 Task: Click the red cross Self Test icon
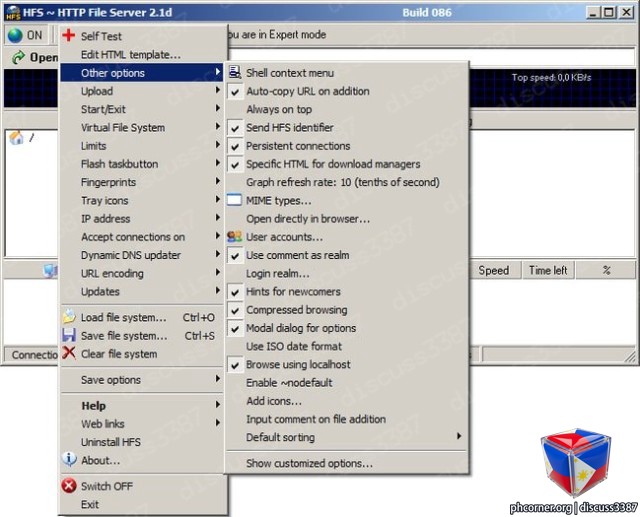click(69, 35)
